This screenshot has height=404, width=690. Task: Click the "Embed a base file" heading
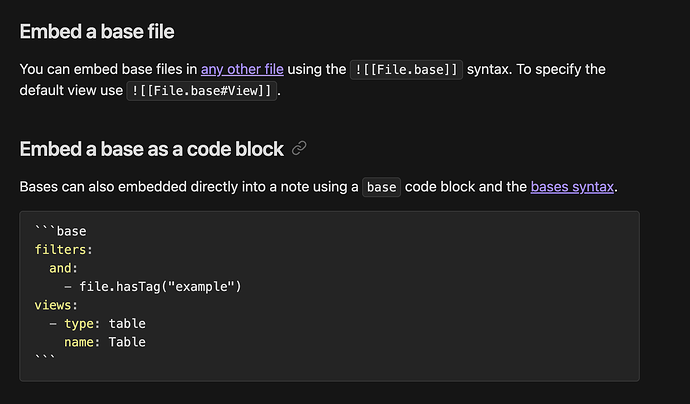pos(97,32)
